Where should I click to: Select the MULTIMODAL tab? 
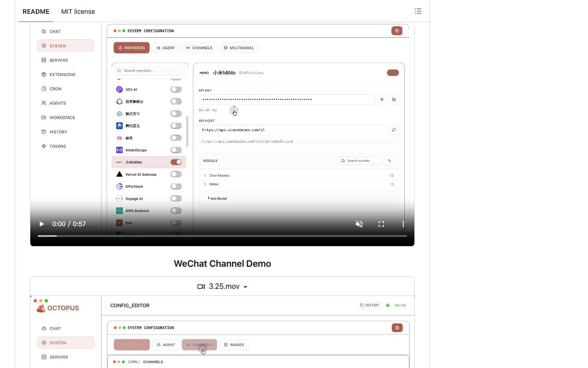pos(239,48)
